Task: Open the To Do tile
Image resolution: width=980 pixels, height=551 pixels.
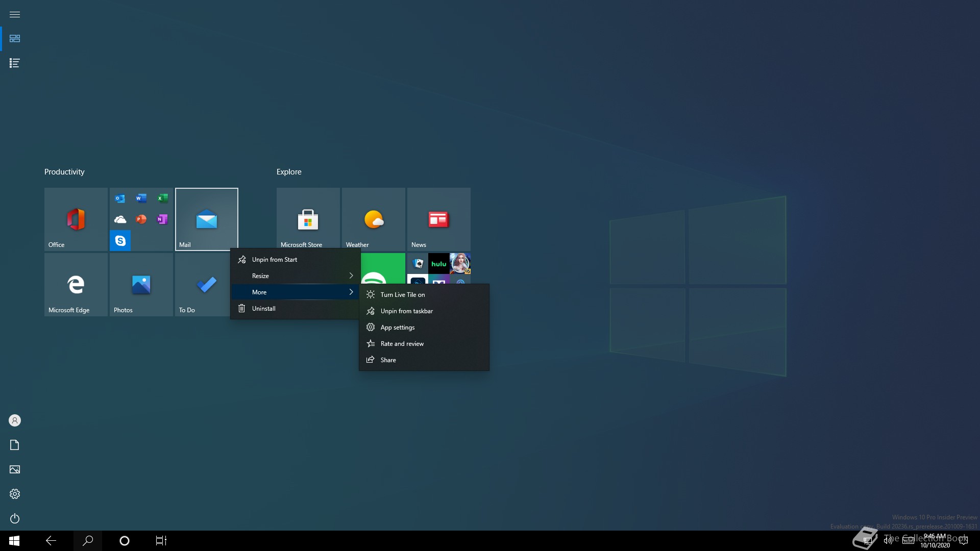Action: [202, 285]
